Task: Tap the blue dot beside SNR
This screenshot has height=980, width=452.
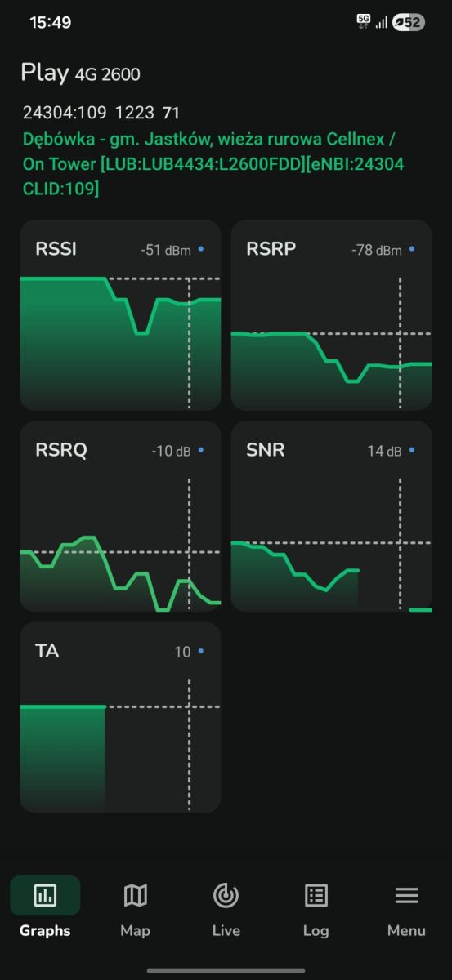Action: [412, 449]
